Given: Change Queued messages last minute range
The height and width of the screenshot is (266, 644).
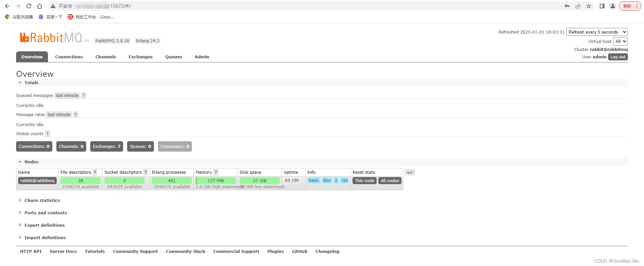Looking at the screenshot, I should (x=67, y=96).
